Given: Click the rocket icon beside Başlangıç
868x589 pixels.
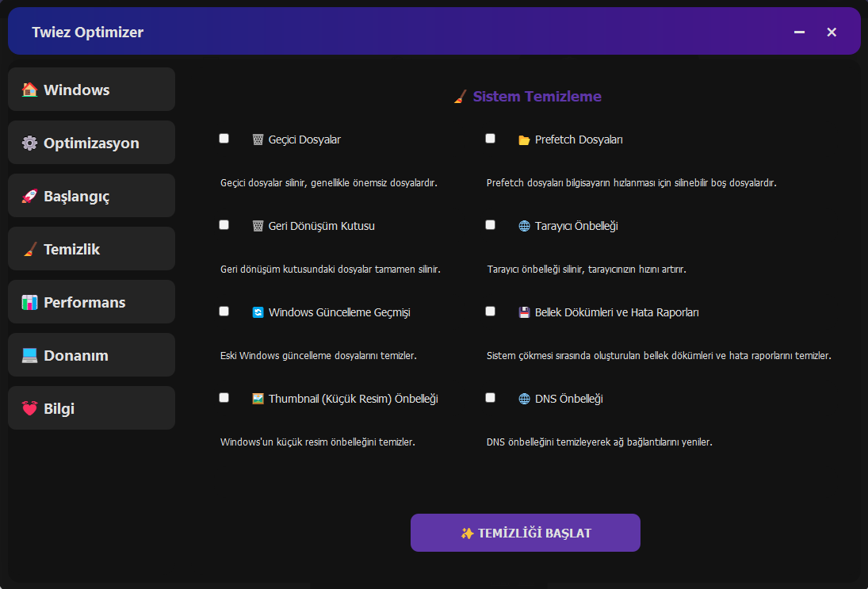Looking at the screenshot, I should (x=29, y=196).
